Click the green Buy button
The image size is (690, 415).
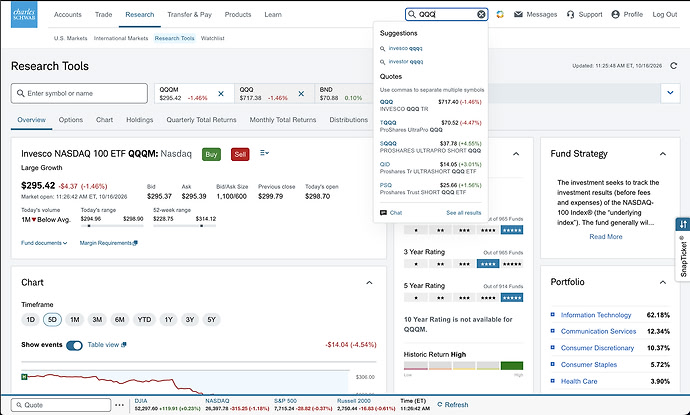(x=211, y=154)
